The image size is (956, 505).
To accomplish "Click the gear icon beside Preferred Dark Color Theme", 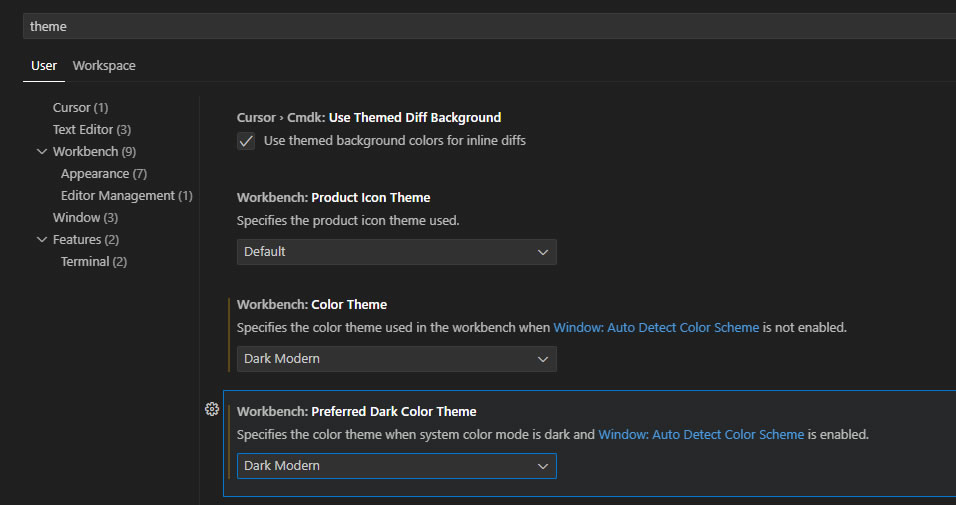I will [212, 409].
